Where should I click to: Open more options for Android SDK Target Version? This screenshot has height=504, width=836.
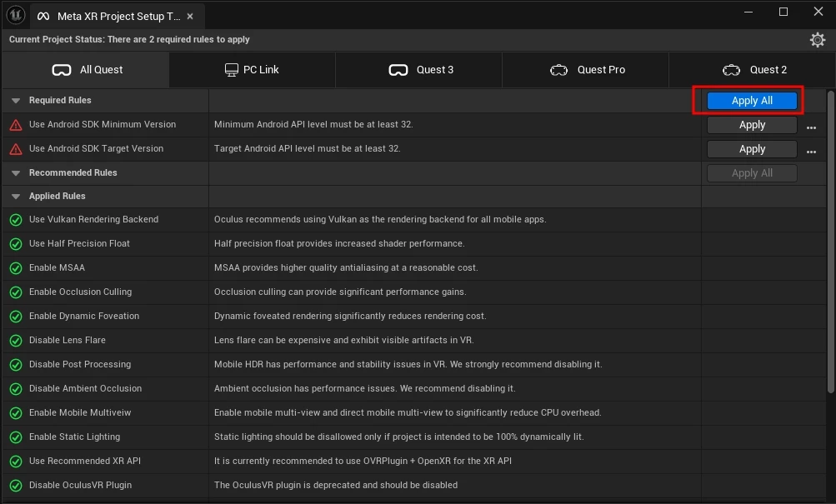pos(811,152)
